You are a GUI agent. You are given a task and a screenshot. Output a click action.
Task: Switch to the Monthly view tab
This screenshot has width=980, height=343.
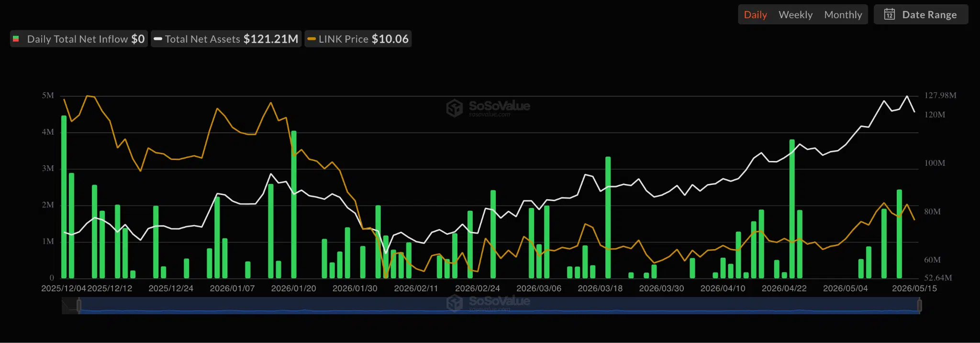[x=843, y=15]
